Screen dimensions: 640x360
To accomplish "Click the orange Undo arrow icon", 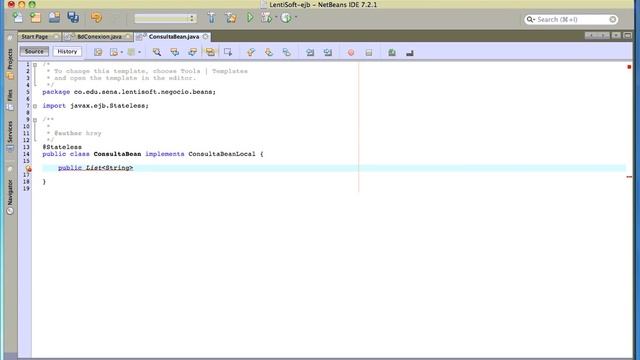I will pos(96,18).
